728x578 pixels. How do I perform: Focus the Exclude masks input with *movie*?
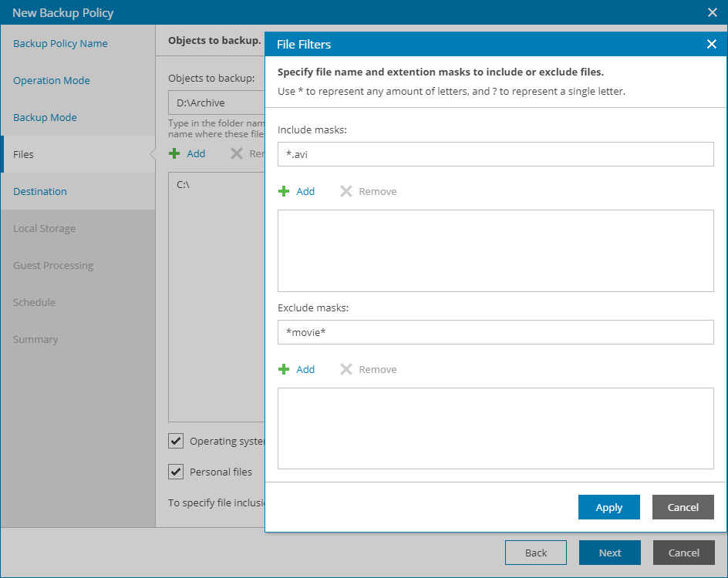pos(495,332)
